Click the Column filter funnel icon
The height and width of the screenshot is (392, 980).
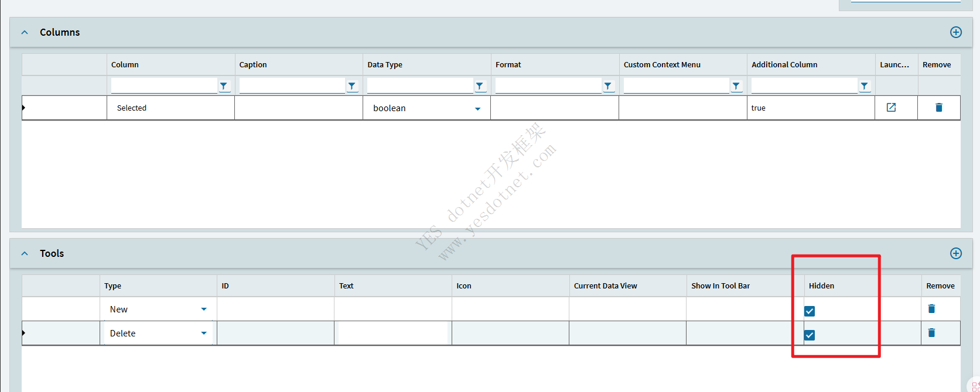pos(224,86)
